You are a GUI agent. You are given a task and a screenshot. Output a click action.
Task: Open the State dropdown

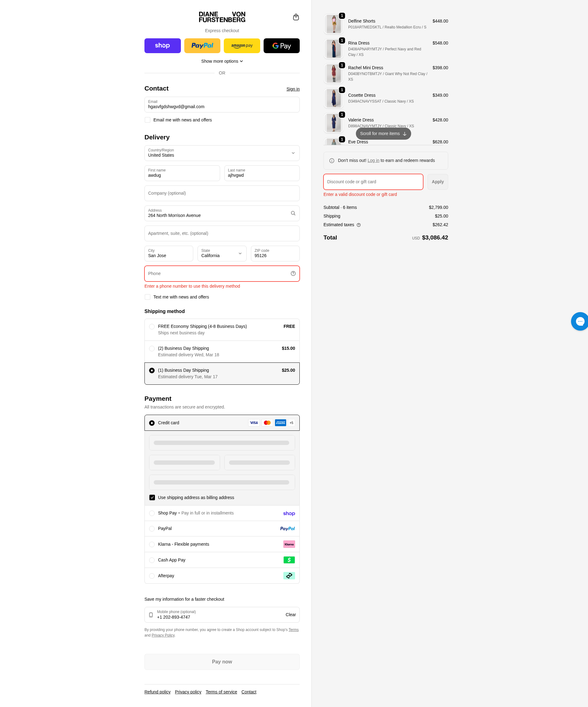point(222,253)
